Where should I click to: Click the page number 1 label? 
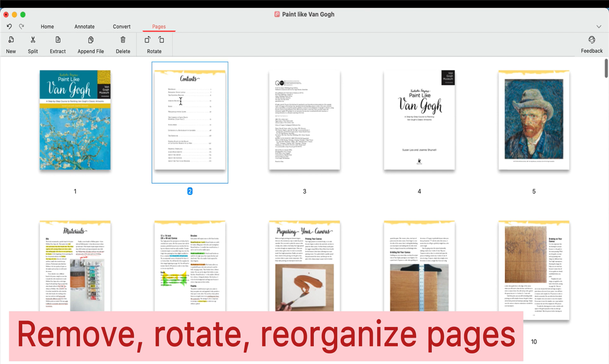coord(75,191)
